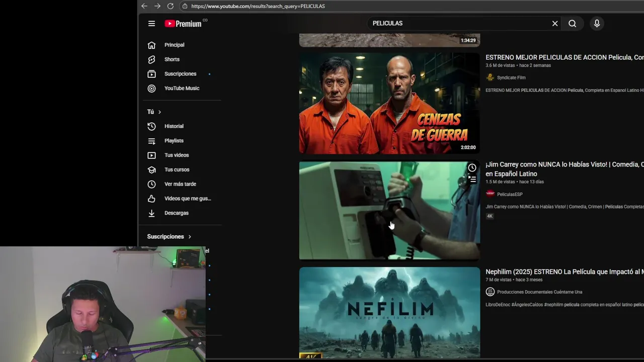The height and width of the screenshot is (362, 644).
Task: Go back with the browser back arrow
Action: (x=144, y=6)
